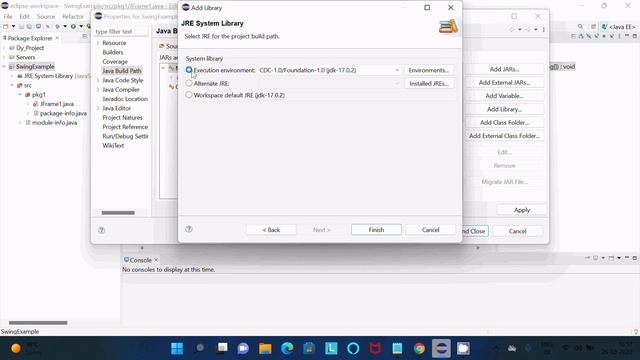The image size is (640, 360).
Task: Open the Source menu in Eclipse
Action: (46, 16)
